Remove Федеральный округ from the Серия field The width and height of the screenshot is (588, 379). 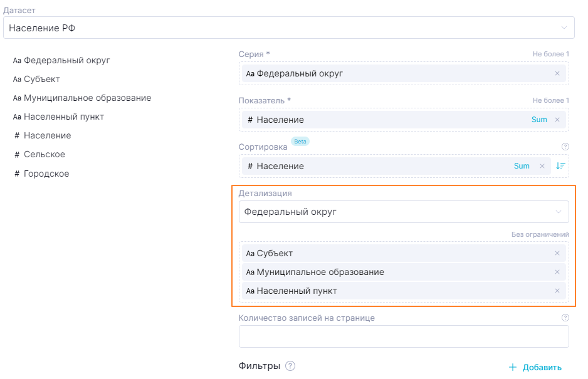[x=557, y=74]
